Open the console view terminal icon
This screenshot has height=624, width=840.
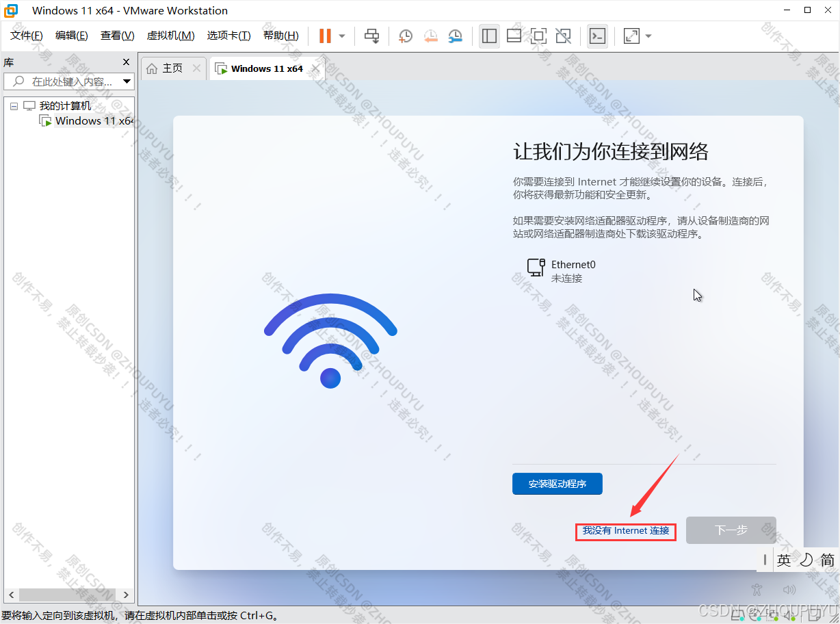click(x=597, y=36)
